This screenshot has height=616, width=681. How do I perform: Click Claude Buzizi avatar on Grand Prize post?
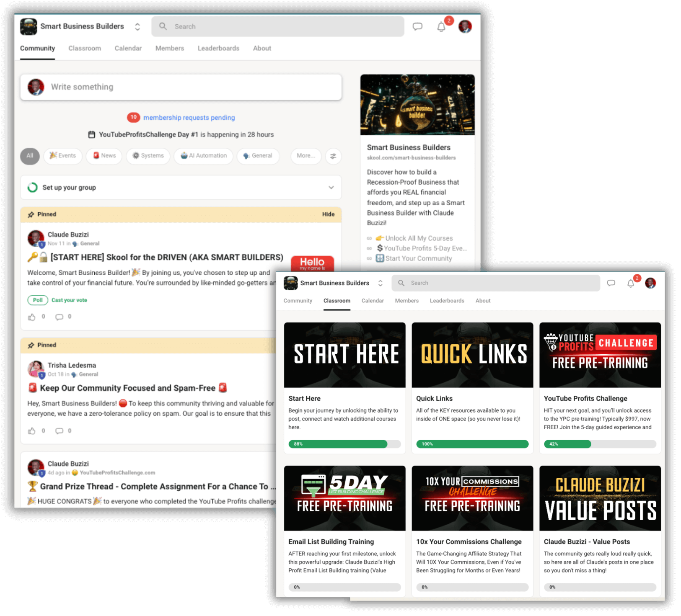pos(36,467)
